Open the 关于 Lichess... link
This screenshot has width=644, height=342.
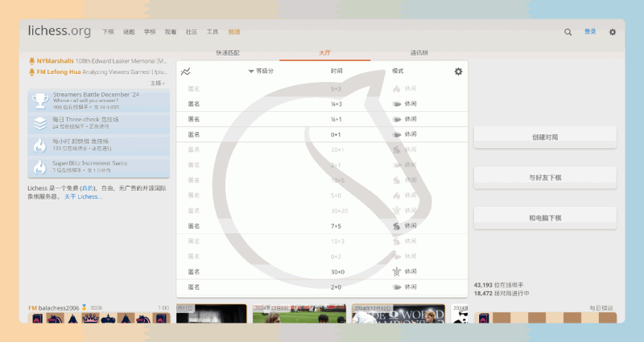coord(84,196)
